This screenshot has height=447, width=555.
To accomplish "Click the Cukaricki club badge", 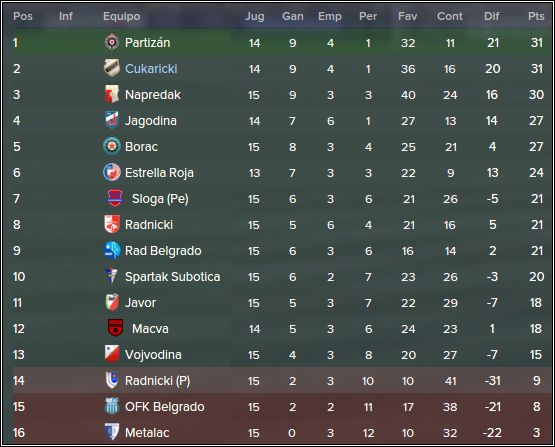I will click(111, 68).
